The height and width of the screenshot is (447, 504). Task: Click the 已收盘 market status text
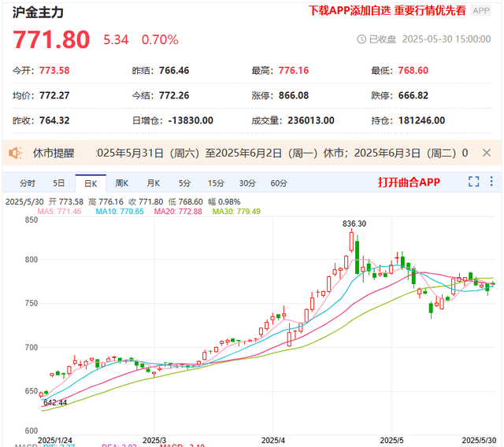[383, 39]
